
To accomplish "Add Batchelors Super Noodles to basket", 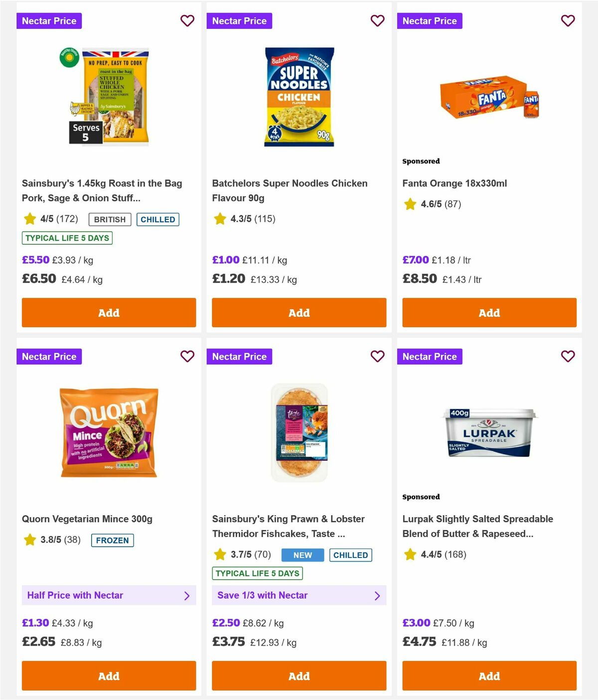I will click(299, 313).
